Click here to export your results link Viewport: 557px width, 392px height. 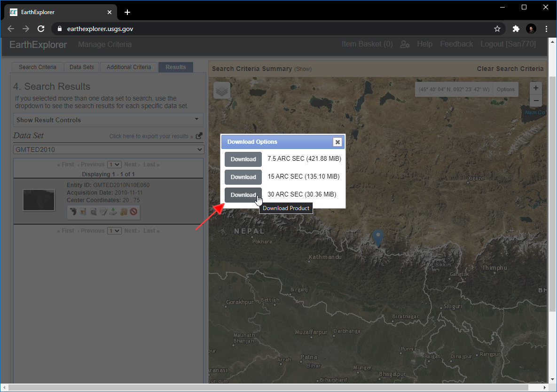coord(151,136)
